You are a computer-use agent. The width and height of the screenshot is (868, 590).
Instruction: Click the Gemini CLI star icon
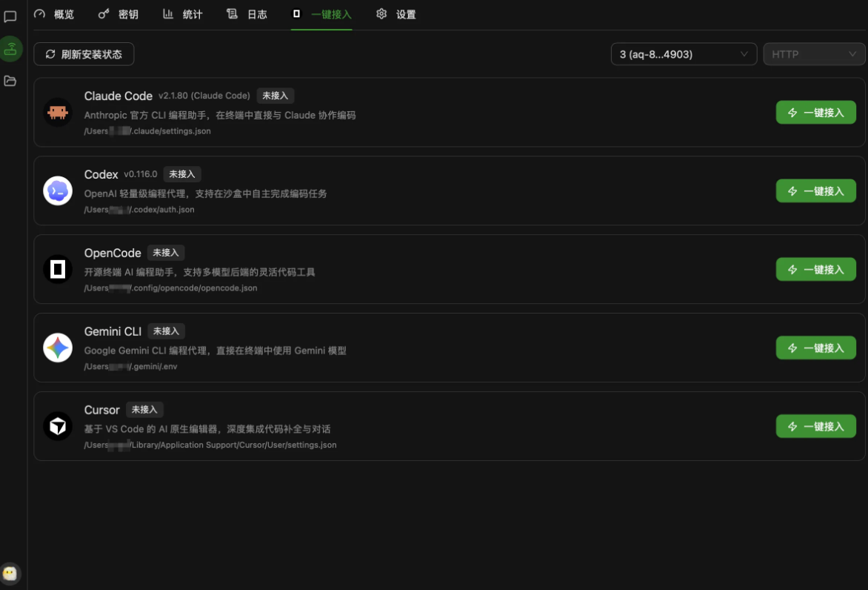(58, 348)
